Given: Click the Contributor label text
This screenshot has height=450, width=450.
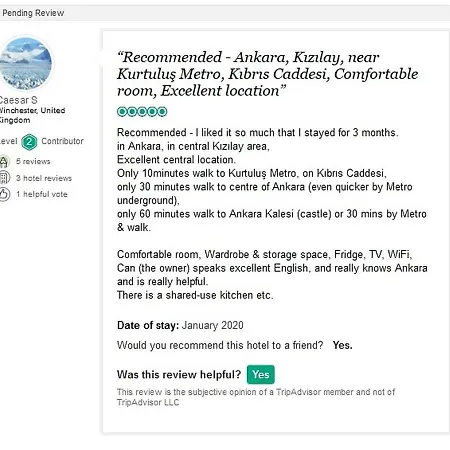Looking at the screenshot, I should (62, 141).
